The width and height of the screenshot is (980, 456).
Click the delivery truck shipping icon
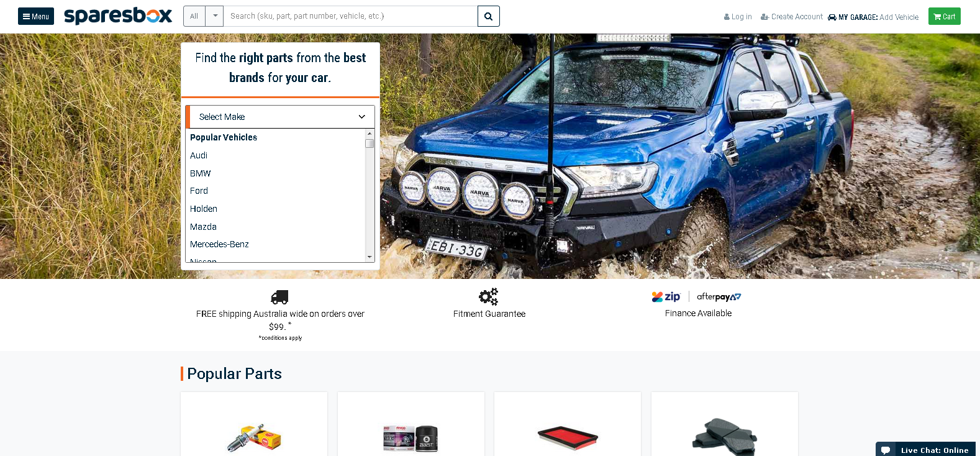pyautogui.click(x=280, y=297)
